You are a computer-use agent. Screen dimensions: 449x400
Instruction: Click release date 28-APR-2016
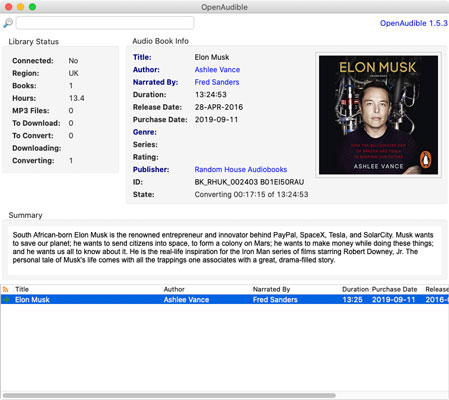[x=219, y=107]
